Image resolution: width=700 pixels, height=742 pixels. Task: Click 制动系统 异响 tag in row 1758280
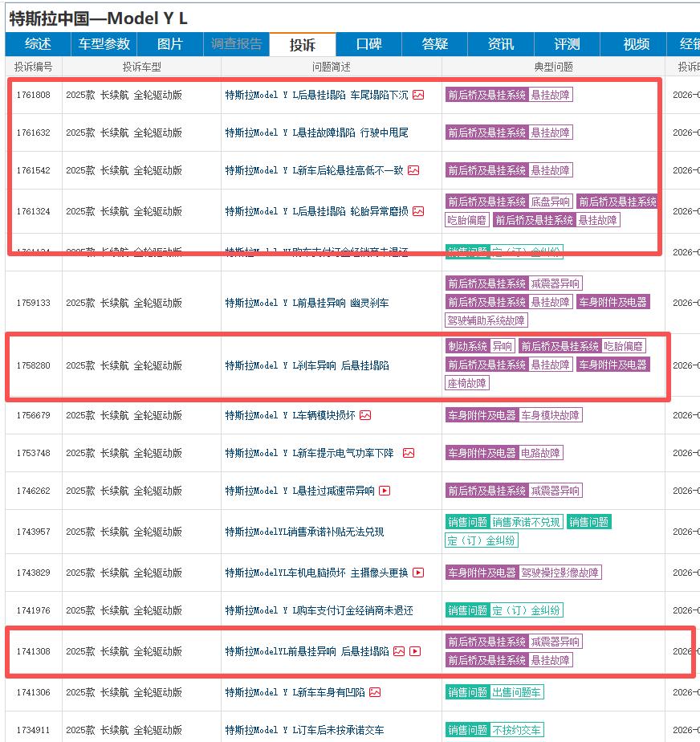[x=479, y=346]
